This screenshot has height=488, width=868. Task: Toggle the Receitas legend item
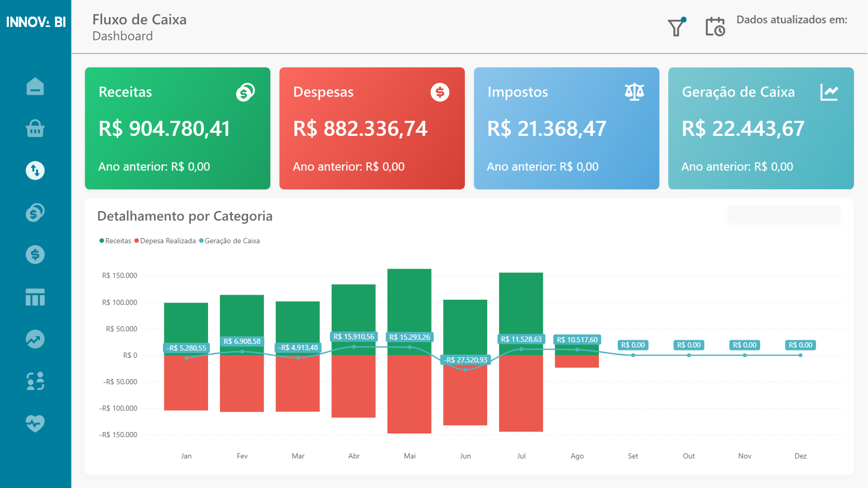click(x=115, y=241)
